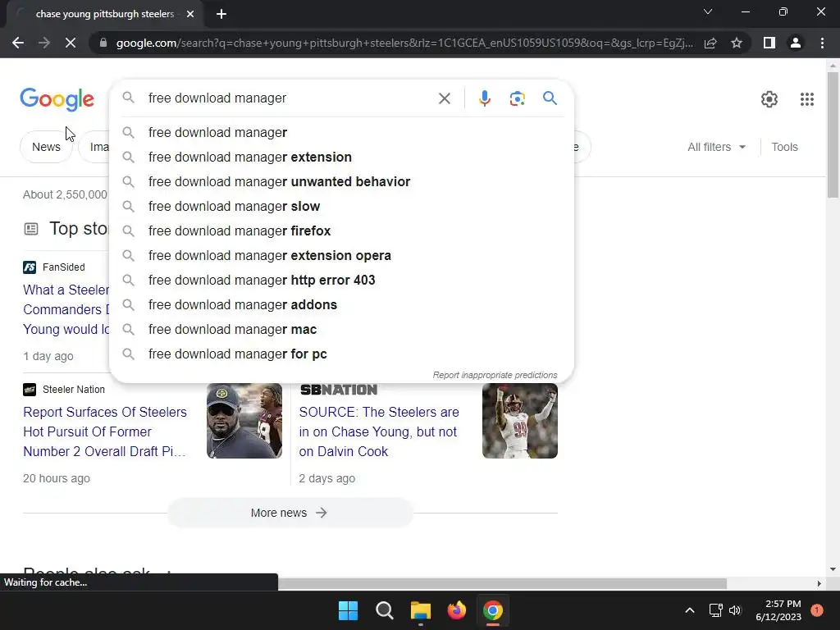Click the horizontal page scrollbar
Screen dimensions: 840x630
coord(502,583)
